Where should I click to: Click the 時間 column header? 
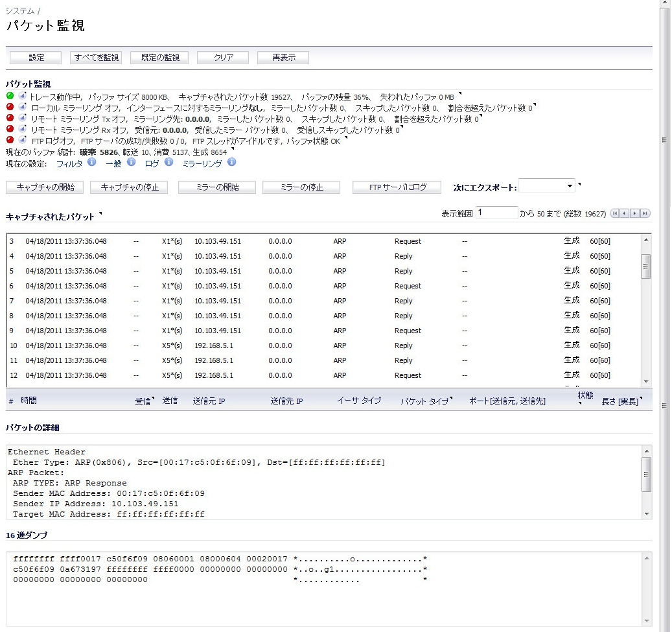point(29,401)
